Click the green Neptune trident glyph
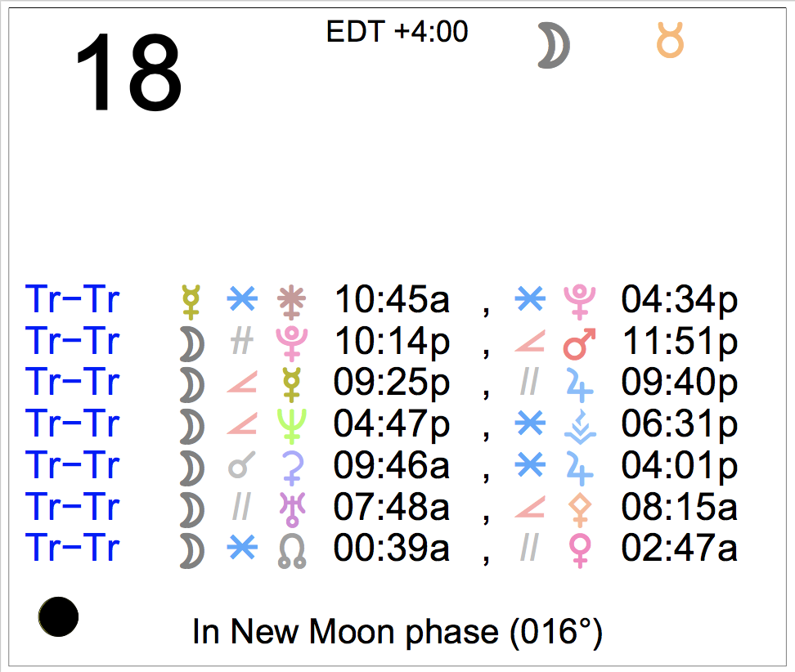The width and height of the screenshot is (795, 672). pyautogui.click(x=292, y=426)
